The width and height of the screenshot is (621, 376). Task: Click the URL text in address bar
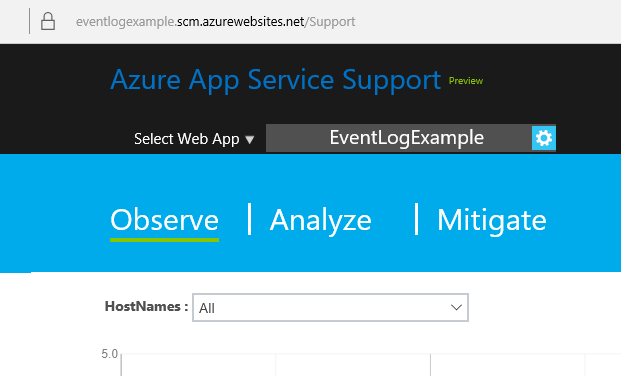click(x=215, y=21)
